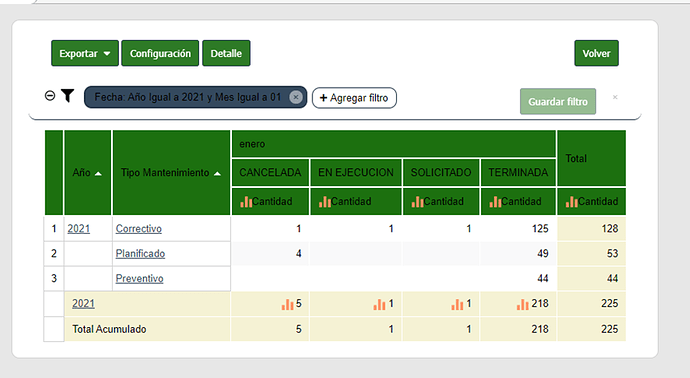
Task: Collapse filters with the minus circle icon
Action: (x=50, y=95)
